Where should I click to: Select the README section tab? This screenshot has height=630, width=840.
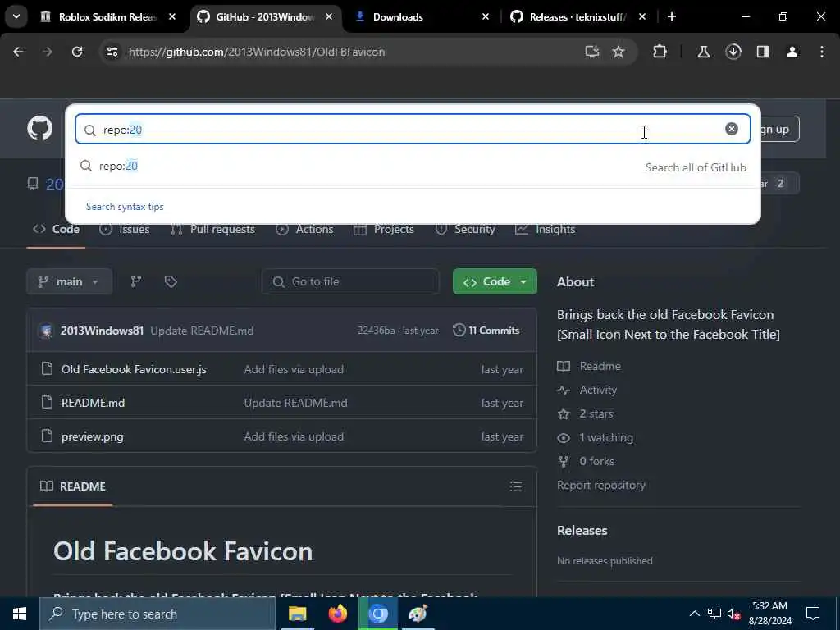coord(73,486)
